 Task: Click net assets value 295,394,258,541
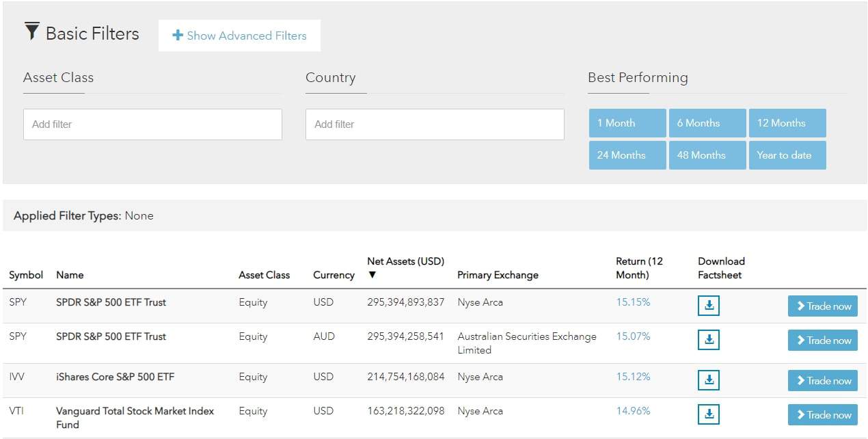coord(406,336)
